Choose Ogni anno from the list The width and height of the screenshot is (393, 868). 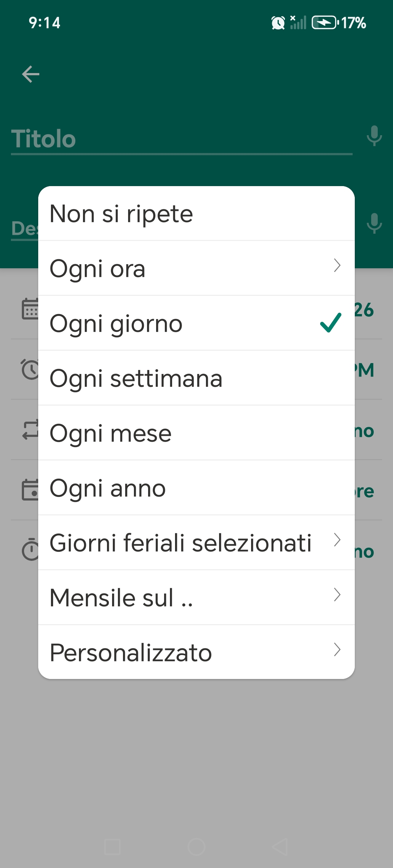point(196,488)
